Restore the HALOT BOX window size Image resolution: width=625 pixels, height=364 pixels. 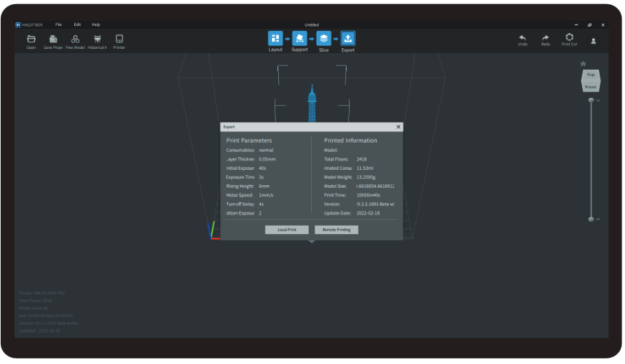[589, 24]
